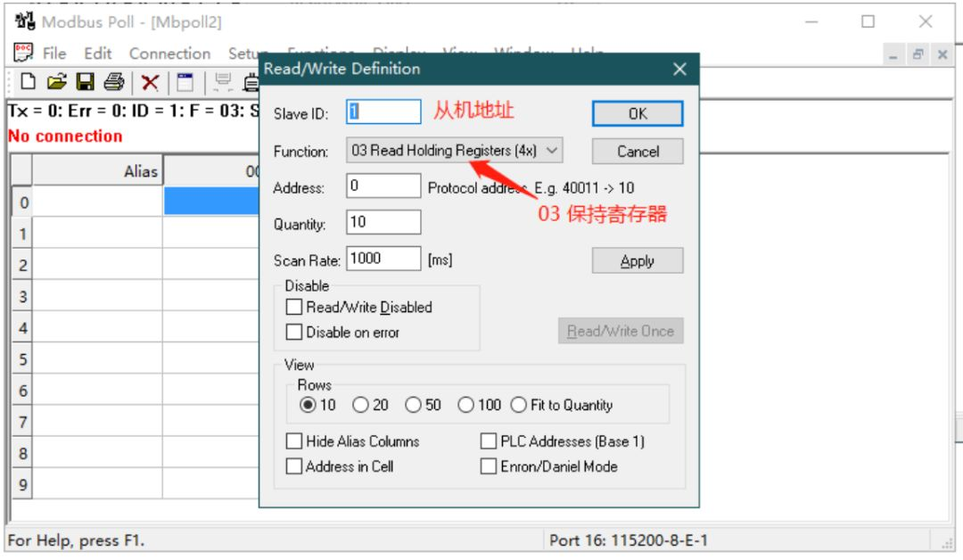This screenshot has width=963, height=560.
Task: Select row header 0 in the grid
Action: click(x=22, y=202)
